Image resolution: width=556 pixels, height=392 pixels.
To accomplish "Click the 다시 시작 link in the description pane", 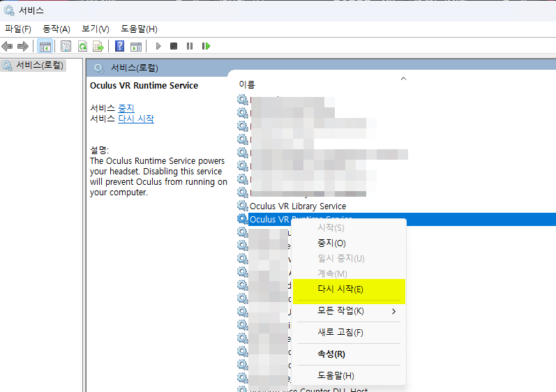I will click(136, 119).
